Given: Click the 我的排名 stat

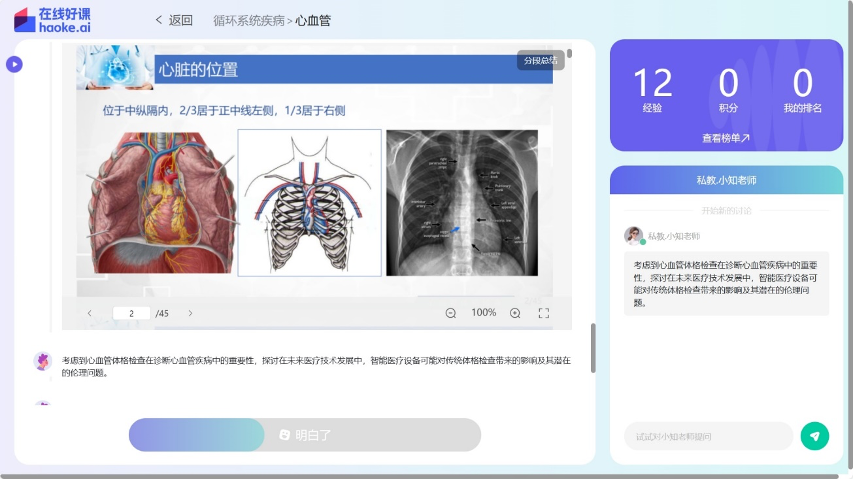Looking at the screenshot, I should pyautogui.click(x=802, y=90).
